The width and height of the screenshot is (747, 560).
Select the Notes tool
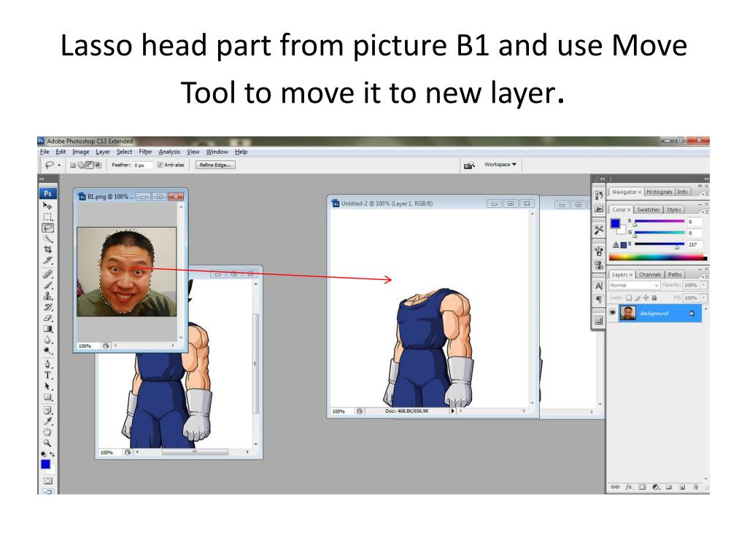pyautogui.click(x=47, y=410)
